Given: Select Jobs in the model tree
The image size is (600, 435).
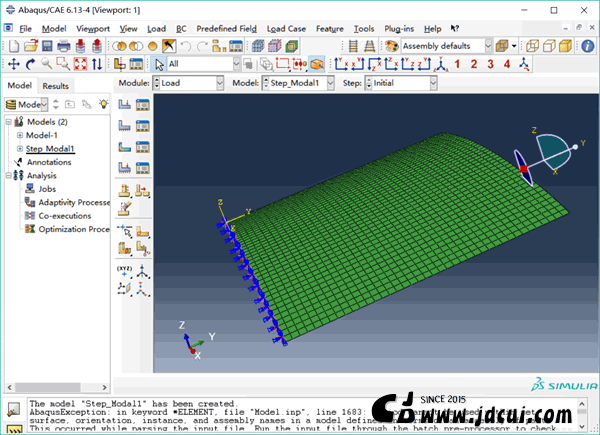Looking at the screenshot, I should (47, 189).
